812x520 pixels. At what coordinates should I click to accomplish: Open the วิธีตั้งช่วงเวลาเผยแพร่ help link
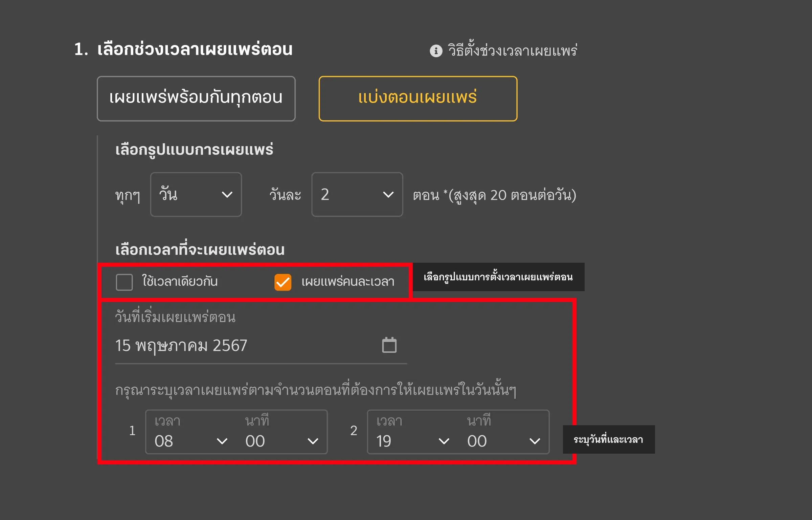512,51
